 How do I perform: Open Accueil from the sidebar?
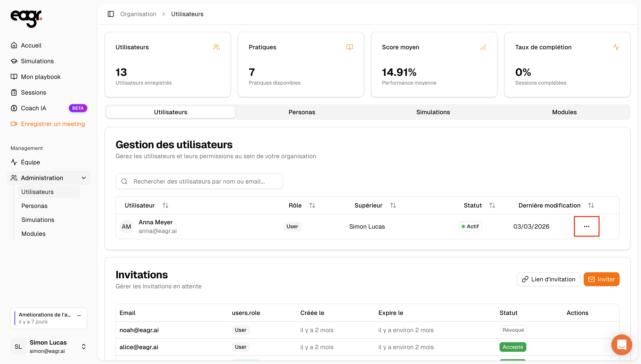[x=31, y=45]
